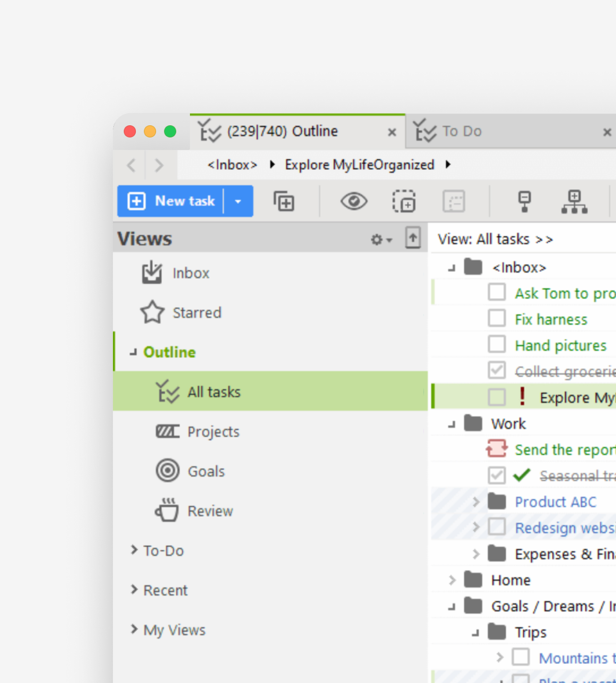Screen dimensions: 616x683
Task: Close the Outline tab
Action: (392, 132)
